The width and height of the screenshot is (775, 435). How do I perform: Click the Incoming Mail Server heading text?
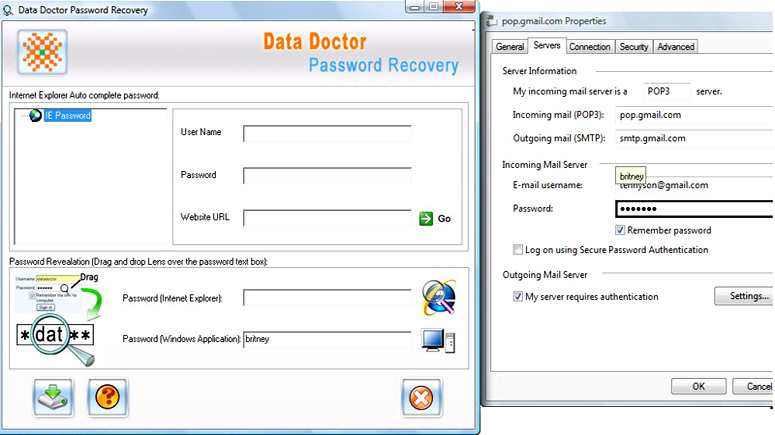click(x=545, y=165)
